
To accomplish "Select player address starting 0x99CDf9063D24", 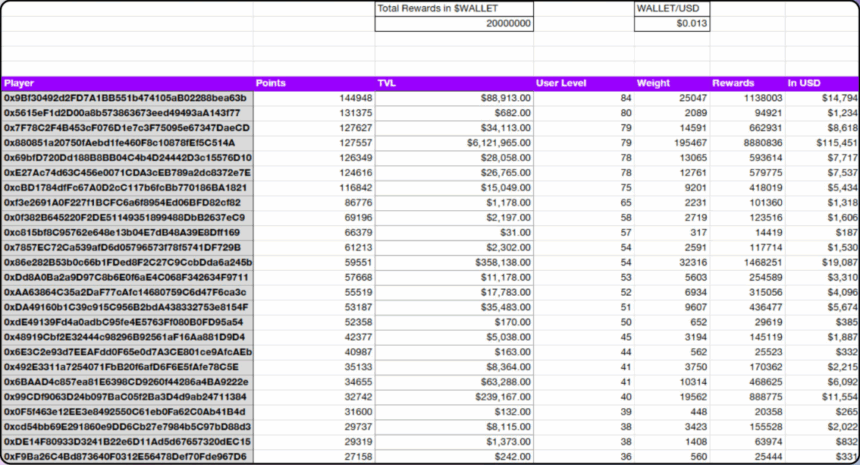I will [127, 397].
